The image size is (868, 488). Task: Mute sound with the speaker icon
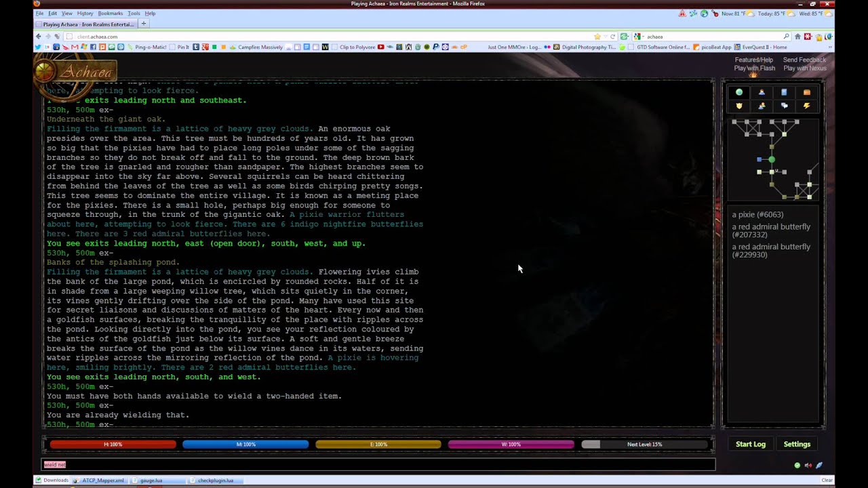coord(808,465)
